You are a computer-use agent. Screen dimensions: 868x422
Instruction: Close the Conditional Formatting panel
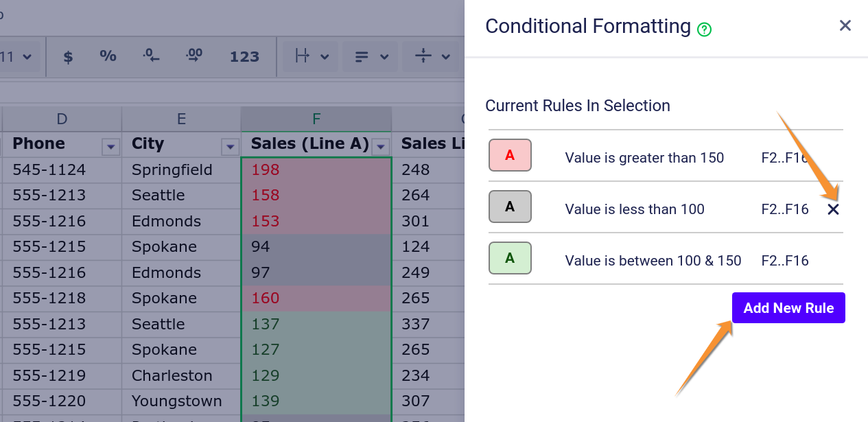click(845, 25)
